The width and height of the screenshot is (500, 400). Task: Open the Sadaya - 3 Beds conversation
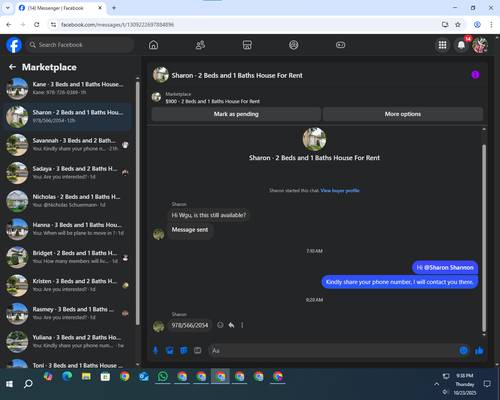click(67, 173)
